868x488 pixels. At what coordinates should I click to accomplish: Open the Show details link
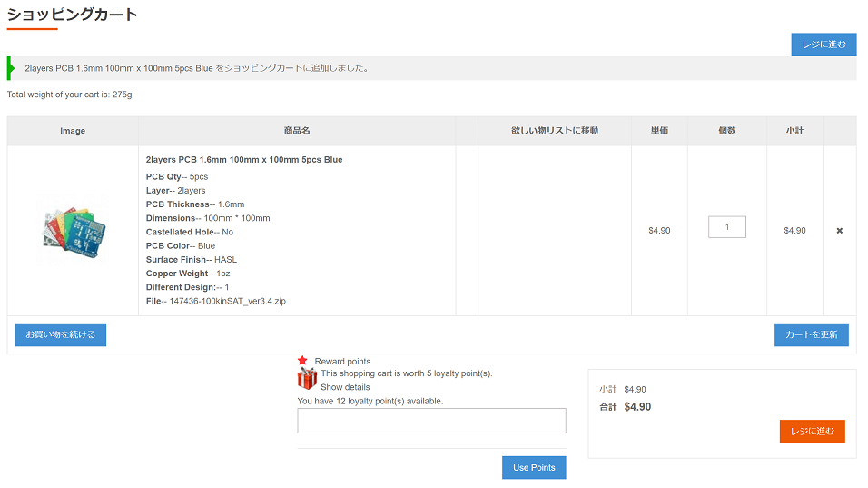coord(345,387)
